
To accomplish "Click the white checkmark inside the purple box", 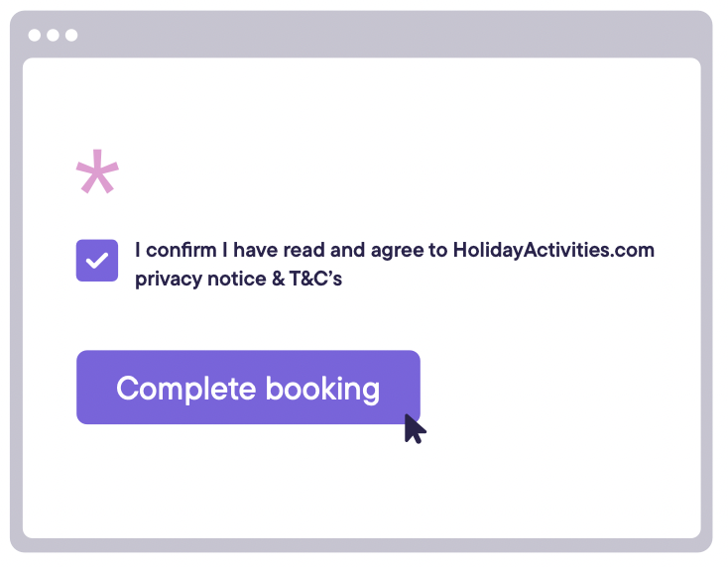I will [x=97, y=261].
